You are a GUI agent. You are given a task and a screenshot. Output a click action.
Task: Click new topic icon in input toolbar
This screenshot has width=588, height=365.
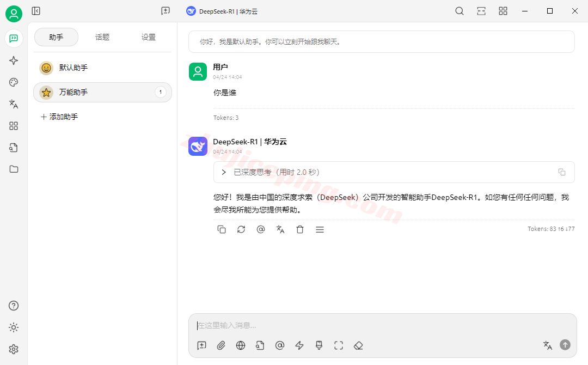(202, 345)
